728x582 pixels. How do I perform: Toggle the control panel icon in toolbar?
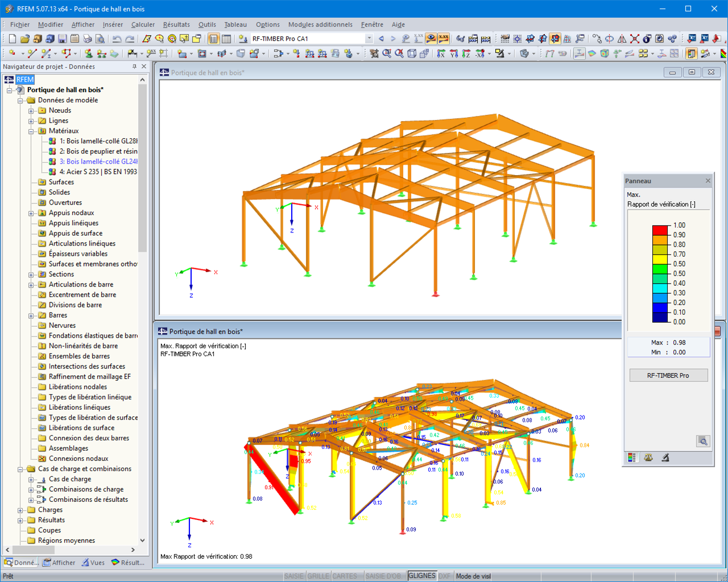[692, 53]
